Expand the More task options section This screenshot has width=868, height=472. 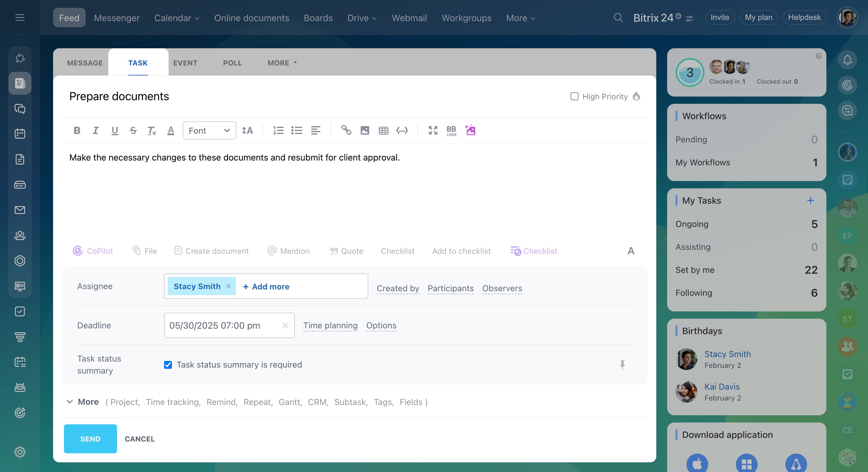coord(88,402)
